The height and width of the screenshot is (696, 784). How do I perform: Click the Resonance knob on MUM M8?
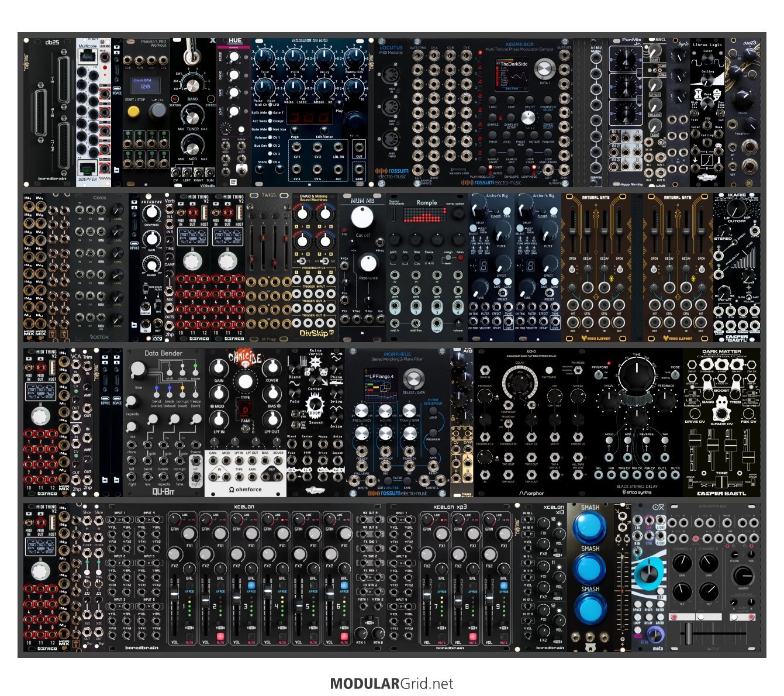(x=368, y=263)
